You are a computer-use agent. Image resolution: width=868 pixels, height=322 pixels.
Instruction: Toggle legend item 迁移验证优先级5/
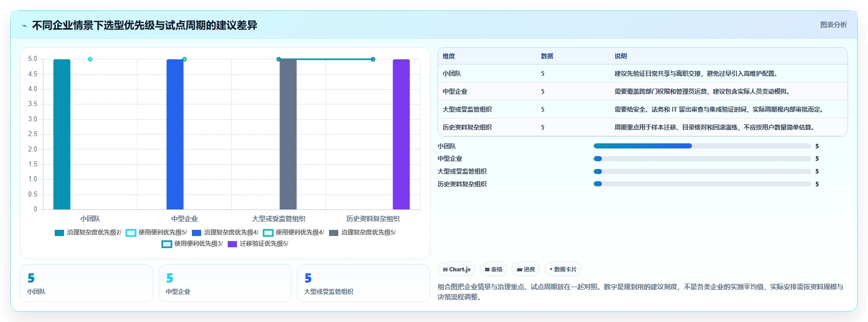pyautogui.click(x=258, y=244)
